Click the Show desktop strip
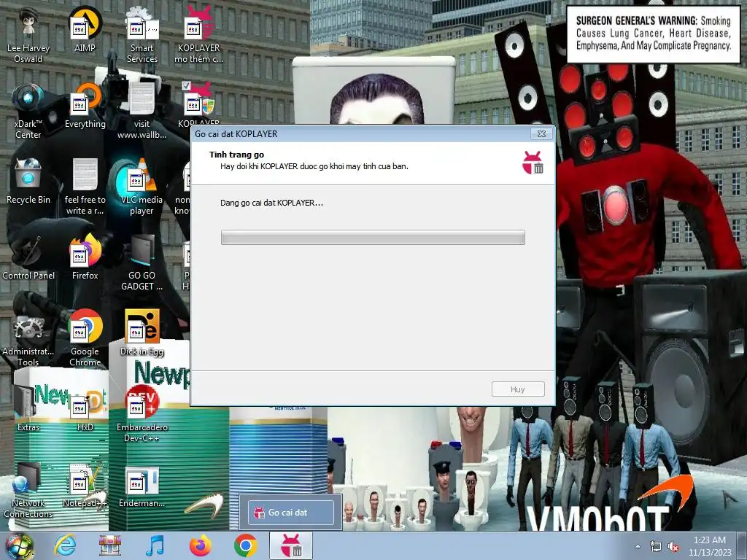This screenshot has height=560, width=747. [x=742, y=546]
